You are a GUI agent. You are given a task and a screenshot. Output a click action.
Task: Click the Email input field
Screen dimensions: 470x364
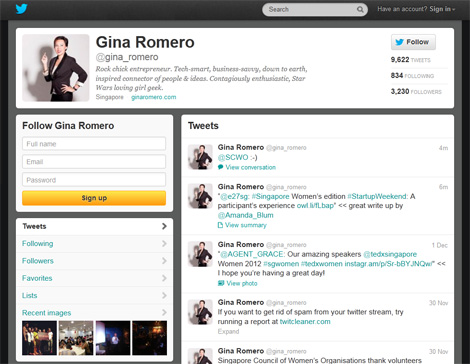coord(94,162)
